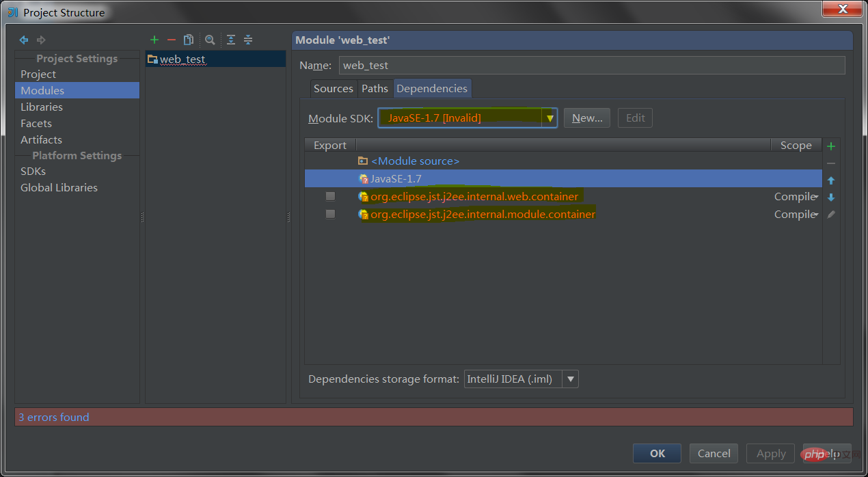This screenshot has width=868, height=477.
Task: Click the New... SDK button
Action: coord(587,118)
